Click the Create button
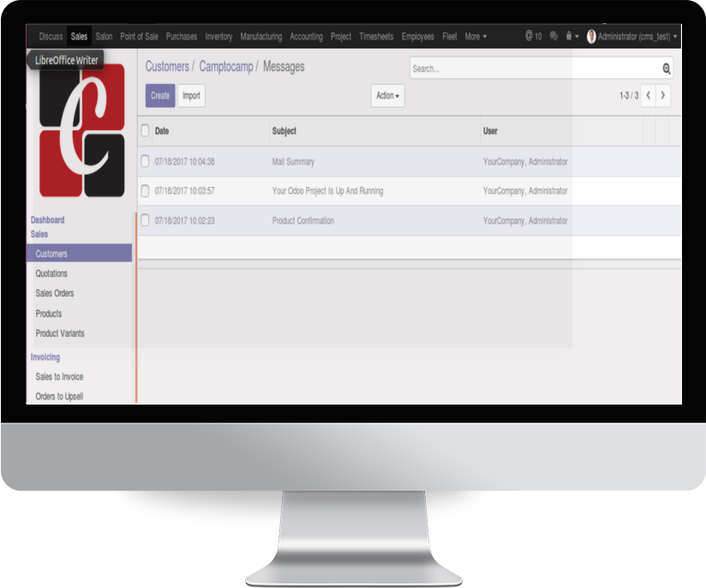This screenshot has height=588, width=706. click(160, 95)
